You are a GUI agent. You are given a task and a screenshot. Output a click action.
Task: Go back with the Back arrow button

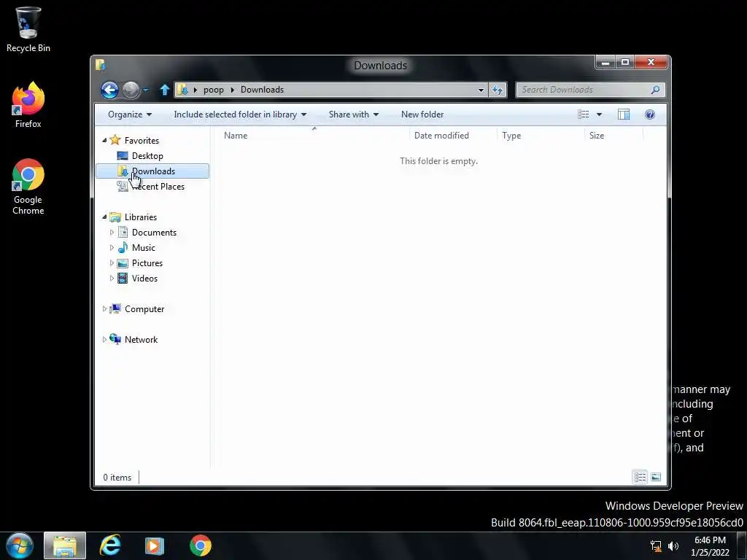[x=109, y=90]
